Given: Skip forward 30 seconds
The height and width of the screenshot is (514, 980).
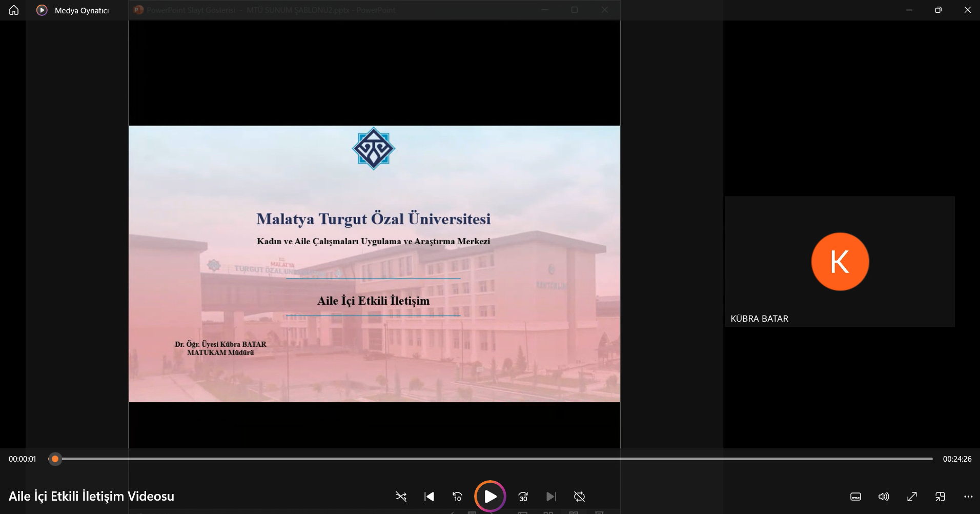Looking at the screenshot, I should point(523,497).
